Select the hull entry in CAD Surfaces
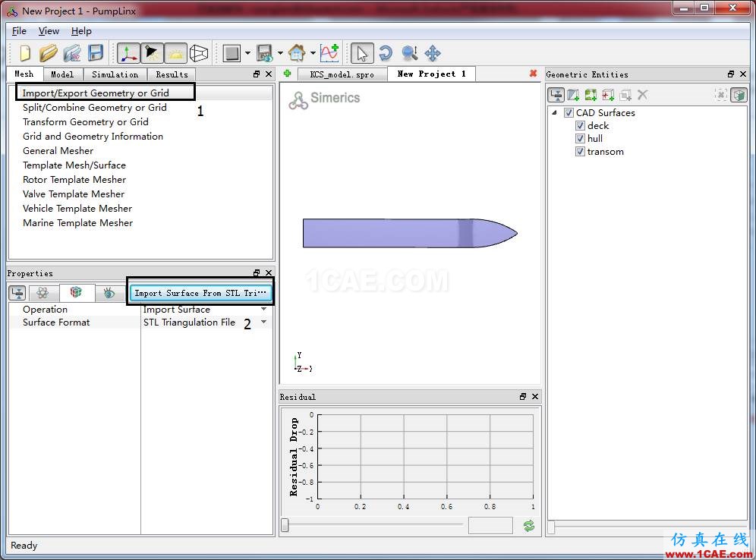 tap(595, 139)
